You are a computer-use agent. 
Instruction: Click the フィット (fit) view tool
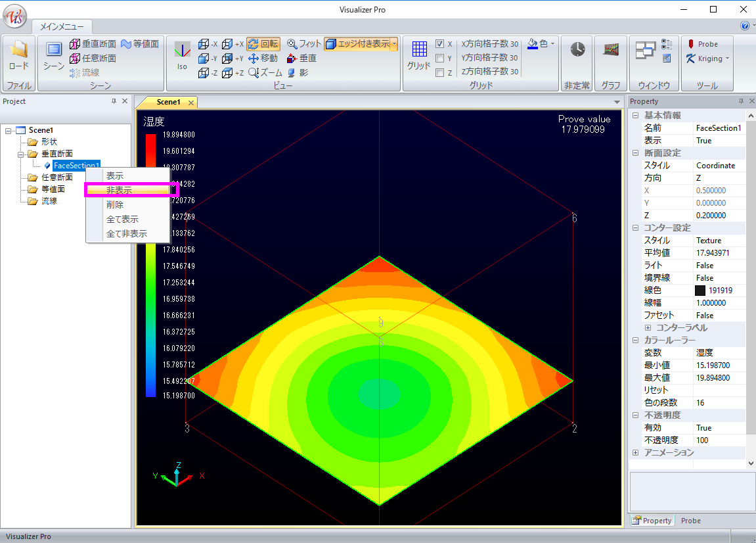pos(304,44)
